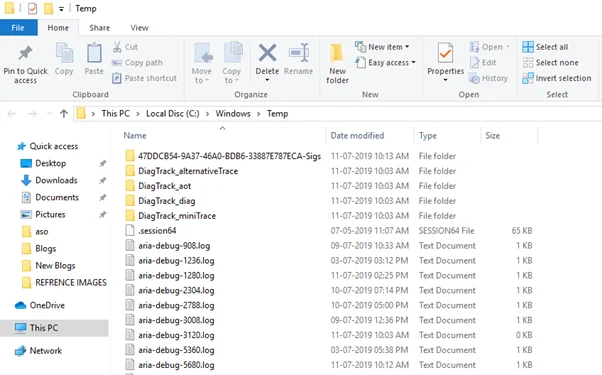Open REFRENCE IMAGES sidebar folder
Screen dimensions: 602x375
(64, 283)
